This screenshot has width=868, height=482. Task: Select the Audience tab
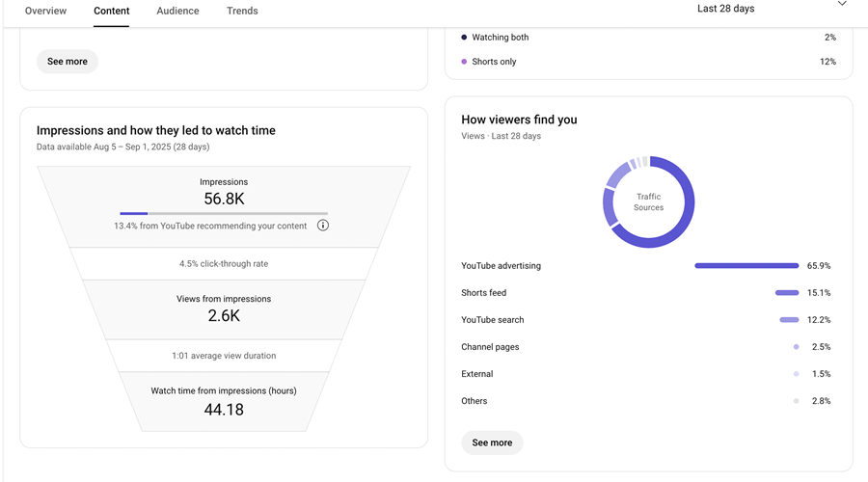177,12
